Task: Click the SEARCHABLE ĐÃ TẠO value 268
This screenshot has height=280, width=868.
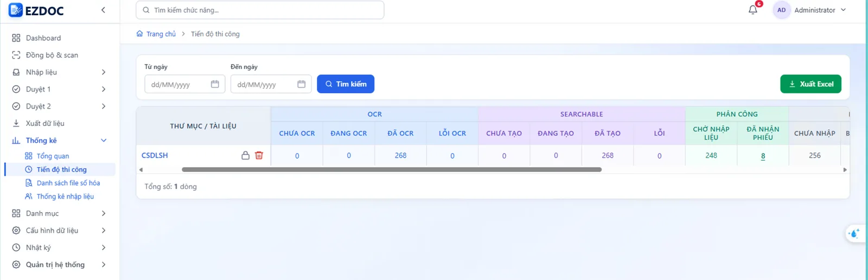Action: tap(608, 155)
